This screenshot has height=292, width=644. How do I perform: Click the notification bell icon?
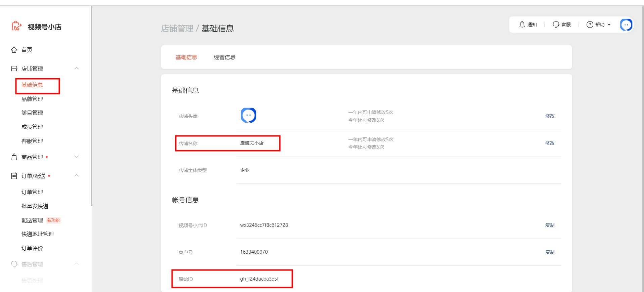click(x=522, y=25)
